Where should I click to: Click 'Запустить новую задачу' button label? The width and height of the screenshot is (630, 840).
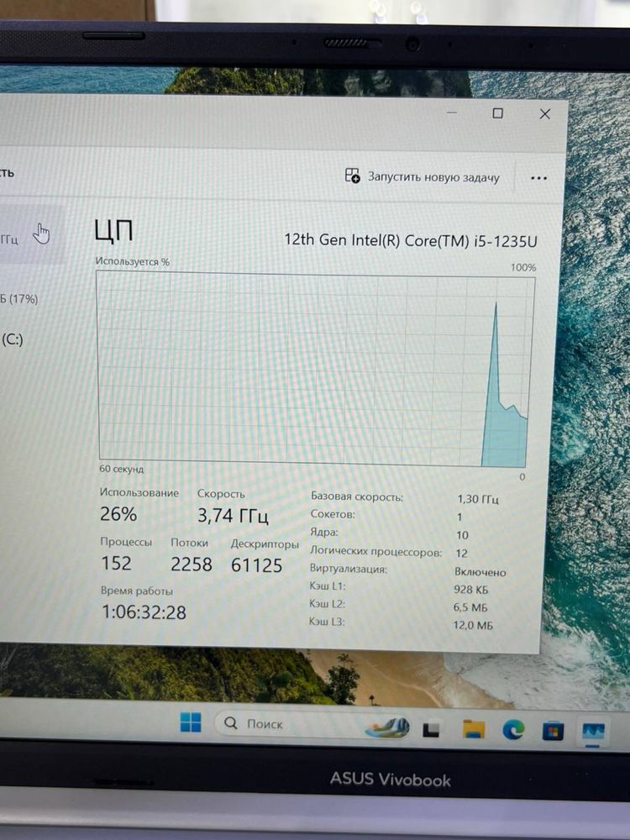click(x=433, y=177)
